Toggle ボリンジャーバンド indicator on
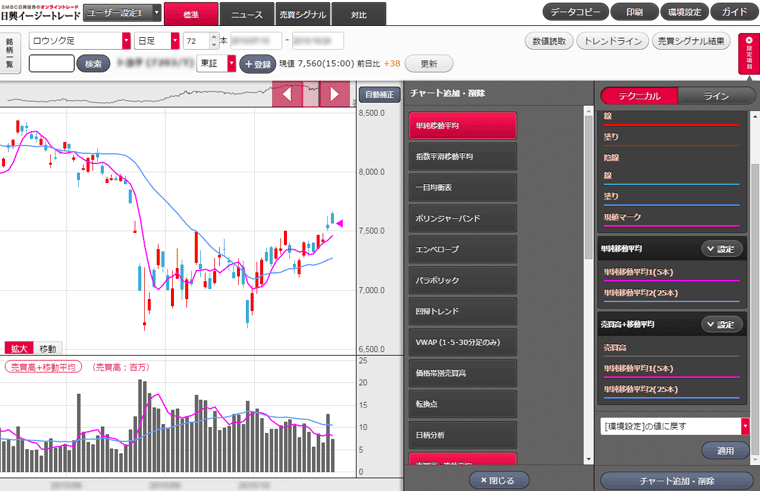 pyautogui.click(x=461, y=218)
